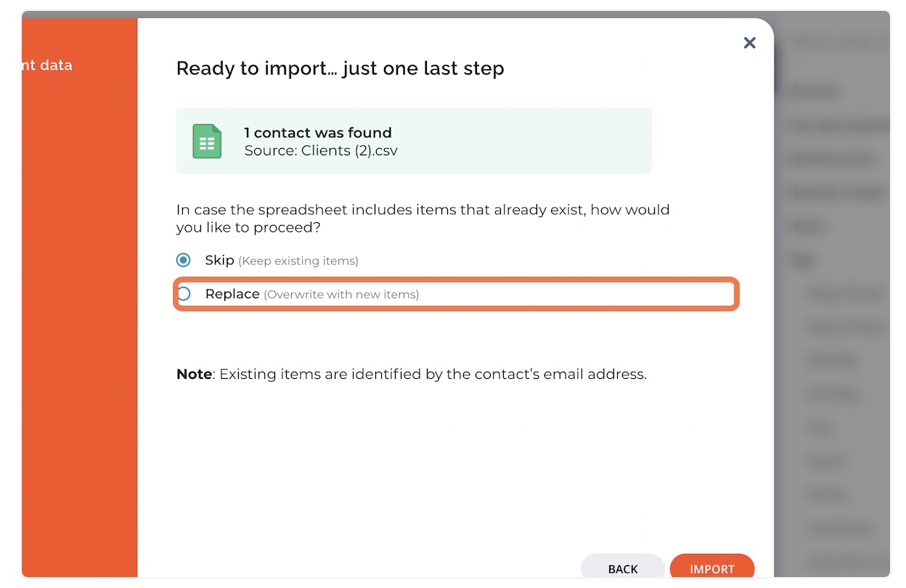Click the light green contact summary banner
This screenshot has height=588, width=906.
(414, 141)
